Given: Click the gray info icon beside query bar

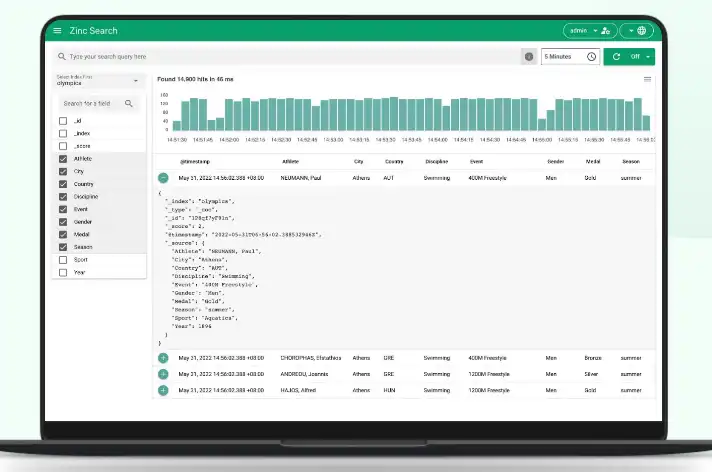Looking at the screenshot, I should click(x=529, y=57).
